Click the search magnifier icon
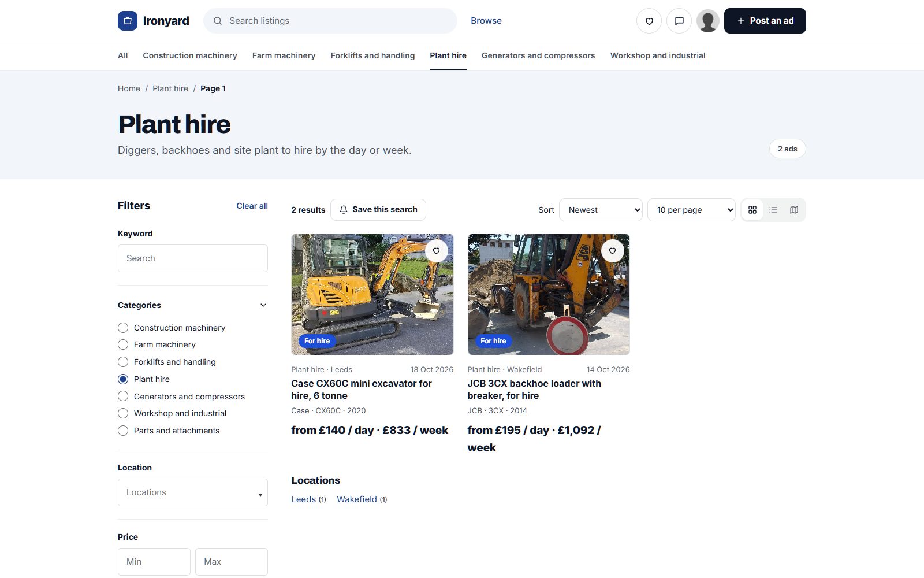Viewport: 924px width, 578px height. point(218,21)
